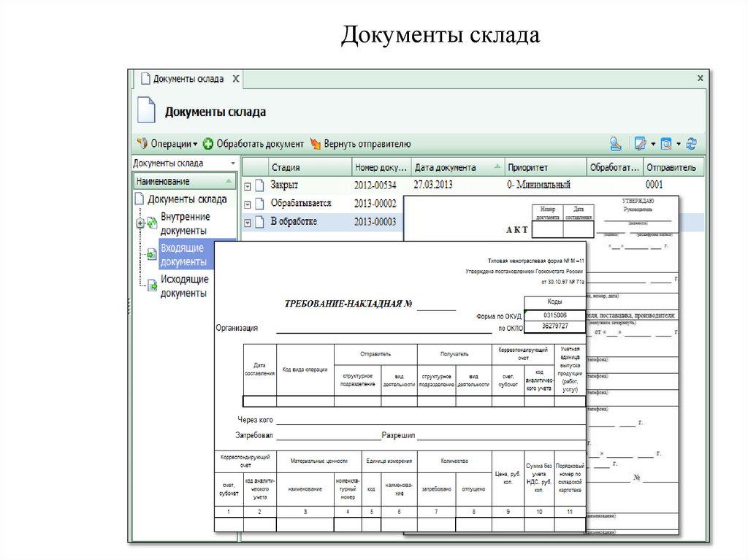Click the user icon in the right toolbar
748x560 pixels.
tap(616, 144)
